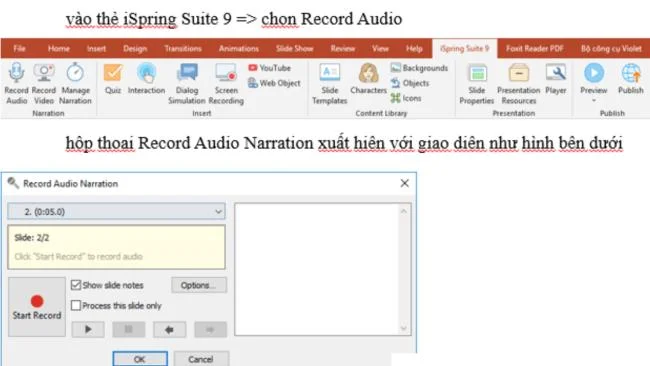Go to next slide arrow
This screenshot has height=366, width=650.
tap(210, 329)
